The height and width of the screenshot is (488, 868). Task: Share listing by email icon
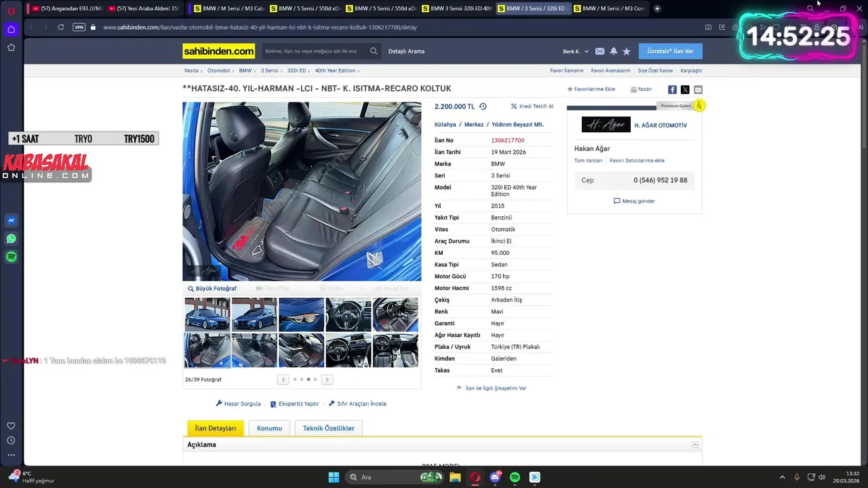tap(698, 89)
